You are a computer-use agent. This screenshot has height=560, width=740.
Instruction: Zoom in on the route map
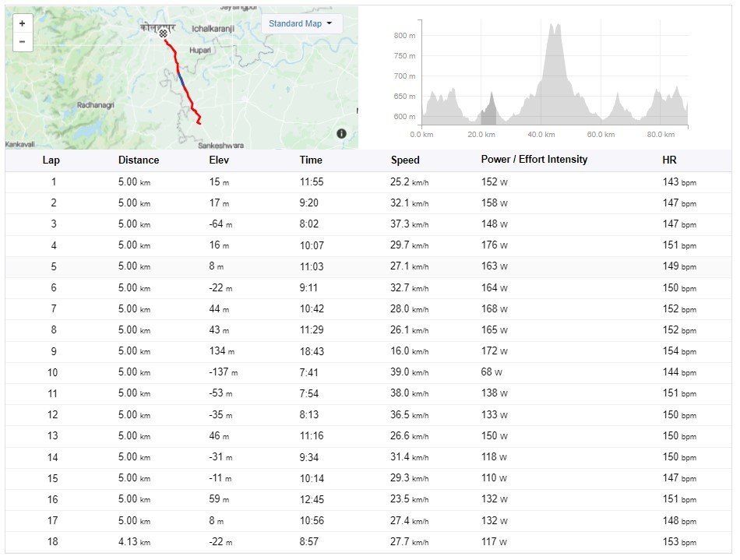click(x=22, y=24)
